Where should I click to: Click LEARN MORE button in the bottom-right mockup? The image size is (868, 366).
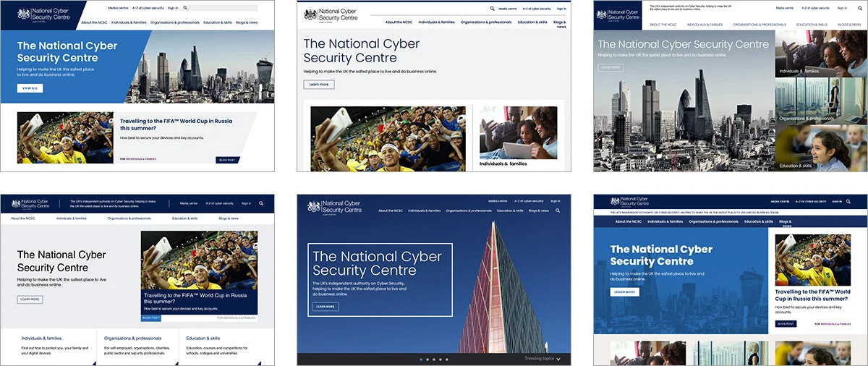pos(624,291)
